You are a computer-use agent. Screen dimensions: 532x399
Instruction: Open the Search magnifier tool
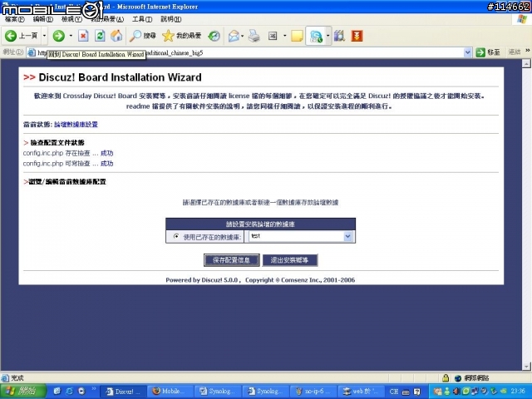[143, 36]
